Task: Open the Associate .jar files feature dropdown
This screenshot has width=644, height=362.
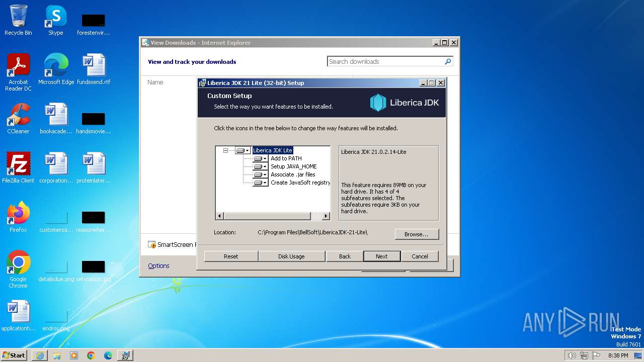Action: pyautogui.click(x=260, y=174)
